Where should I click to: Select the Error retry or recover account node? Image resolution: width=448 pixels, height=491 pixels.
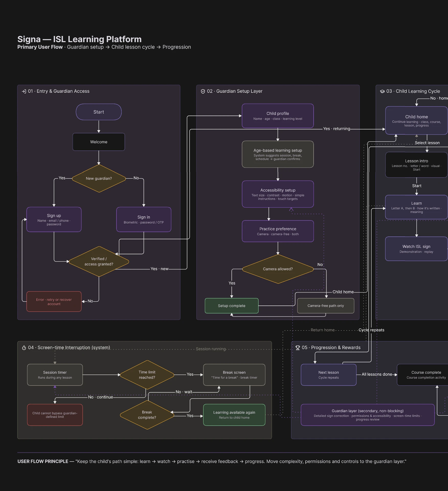[x=54, y=302]
